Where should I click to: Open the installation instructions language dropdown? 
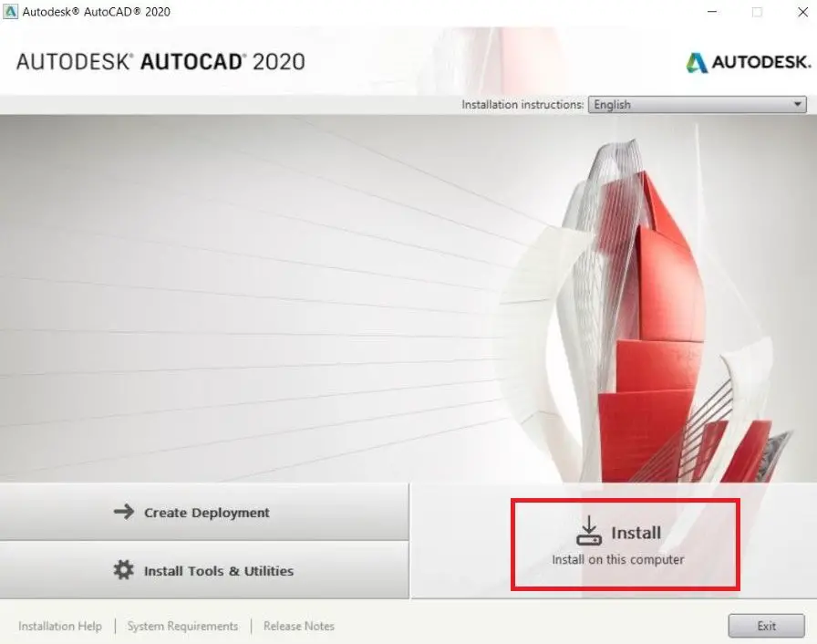698,104
